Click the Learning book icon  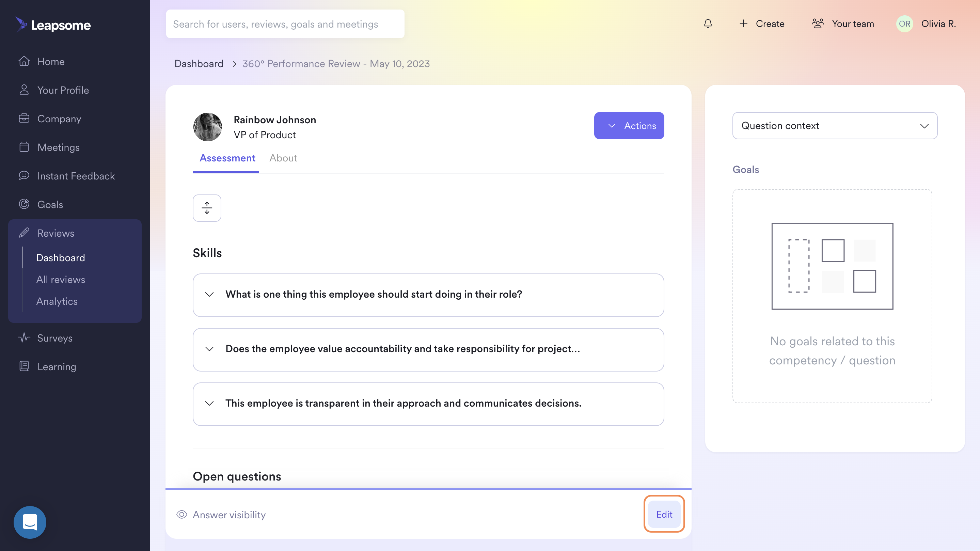pyautogui.click(x=24, y=366)
